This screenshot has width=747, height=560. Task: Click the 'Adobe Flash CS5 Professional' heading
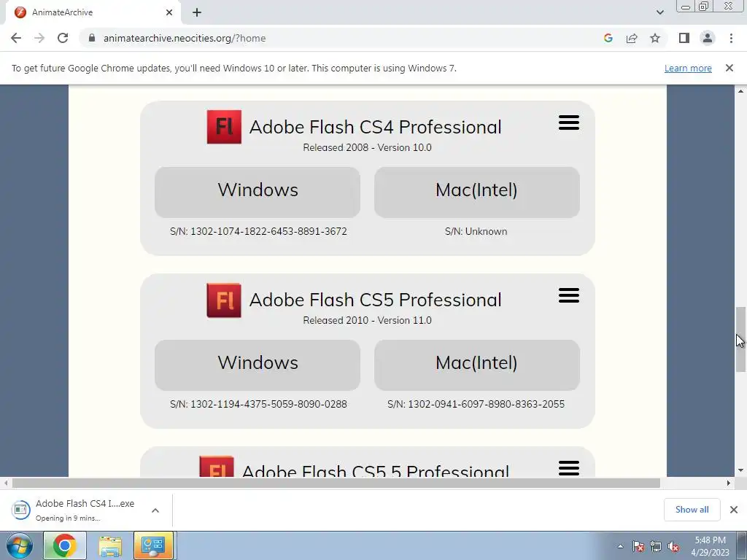[376, 300]
